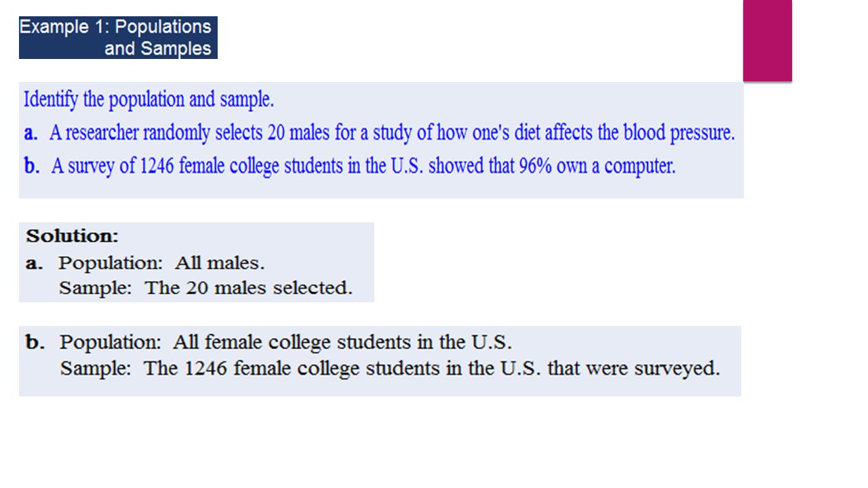Click the 'and Samples' line in title

pyautogui.click(x=157, y=49)
